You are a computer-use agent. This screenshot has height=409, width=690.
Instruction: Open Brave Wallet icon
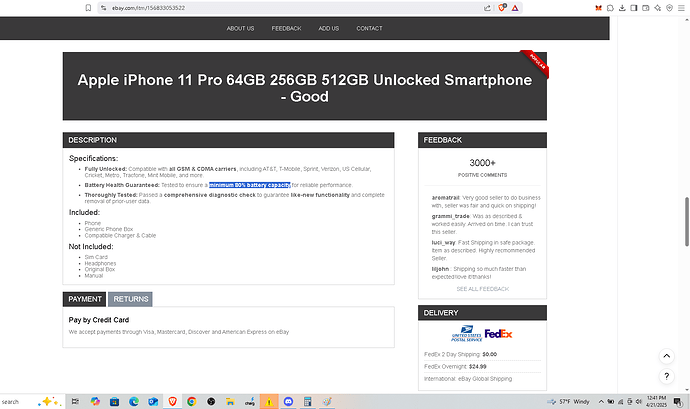tap(646, 8)
